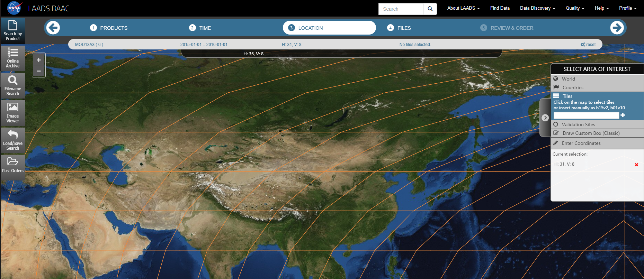Click the 'H: 35, V: 8' map tooltip
The width and height of the screenshot is (644, 279).
[253, 54]
